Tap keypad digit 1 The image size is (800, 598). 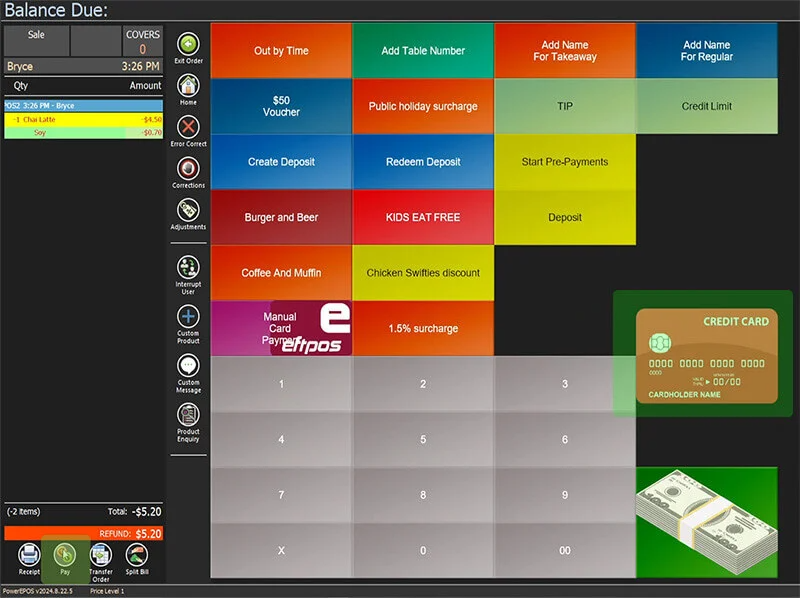coord(281,384)
